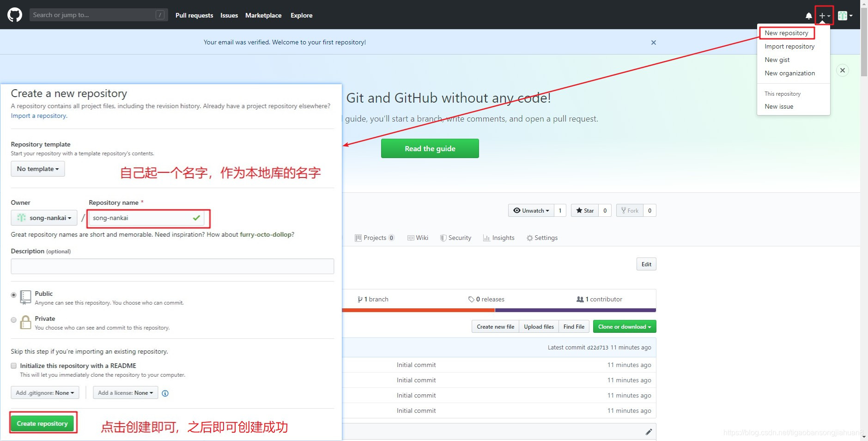Open the Owner song-nankai dropdown
The width and height of the screenshot is (868, 441).
tap(44, 218)
